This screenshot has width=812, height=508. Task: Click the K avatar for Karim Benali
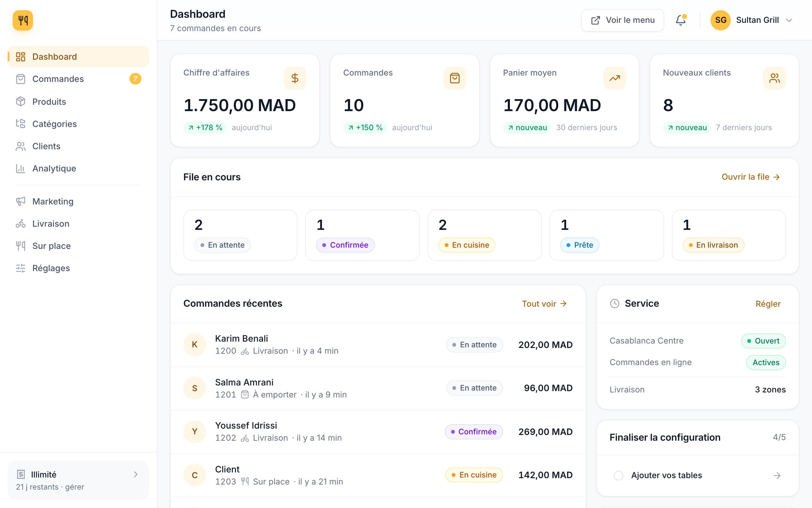click(195, 345)
